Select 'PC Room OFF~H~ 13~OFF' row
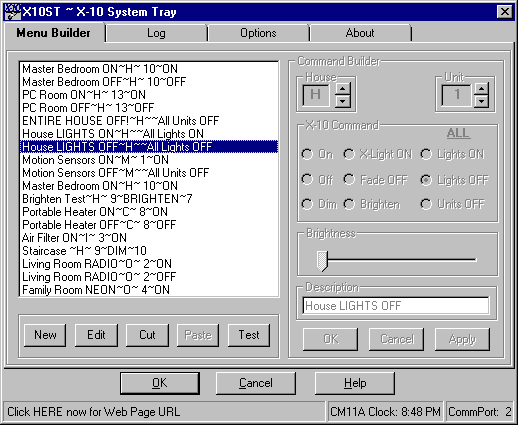Viewport: 518px width, 425px height. [149, 108]
